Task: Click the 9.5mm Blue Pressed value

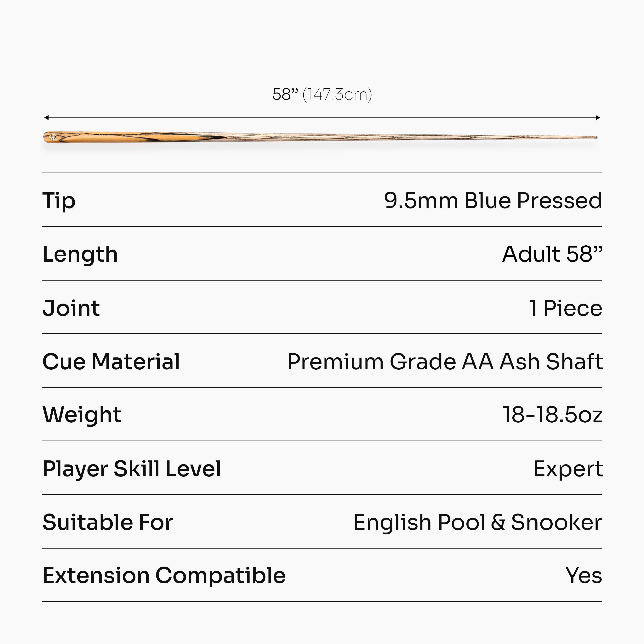Action: point(493,201)
